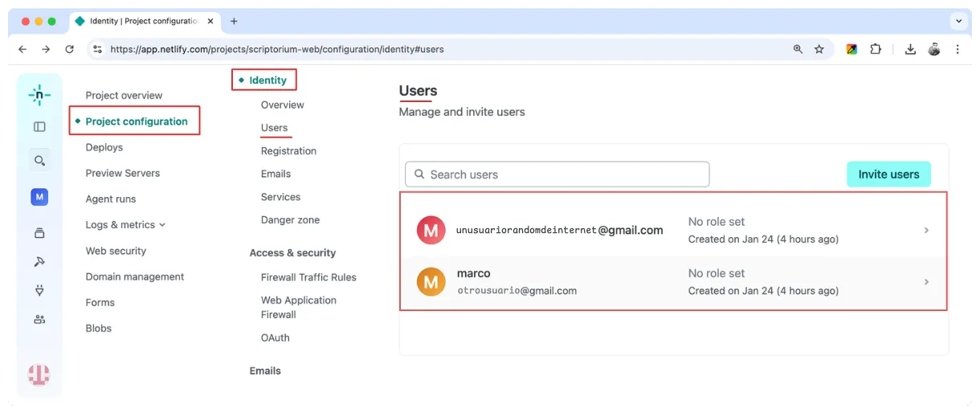Open Domain management settings
The width and height of the screenshot is (980, 414).
coord(135,277)
